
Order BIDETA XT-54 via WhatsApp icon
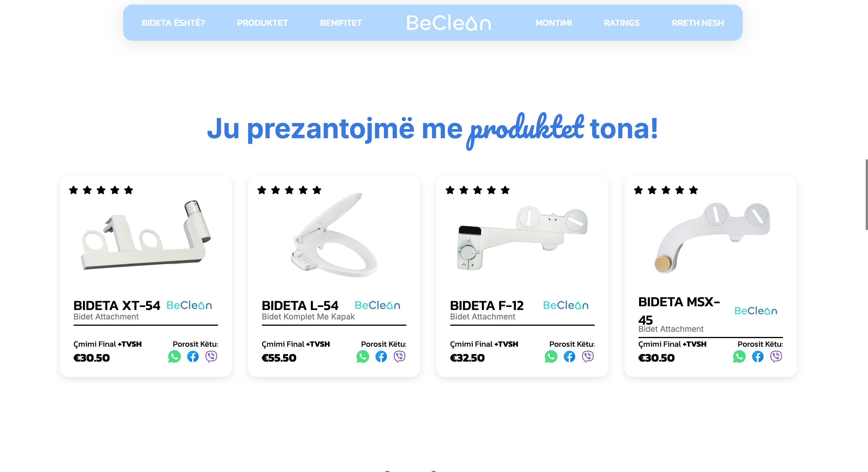coord(174,356)
